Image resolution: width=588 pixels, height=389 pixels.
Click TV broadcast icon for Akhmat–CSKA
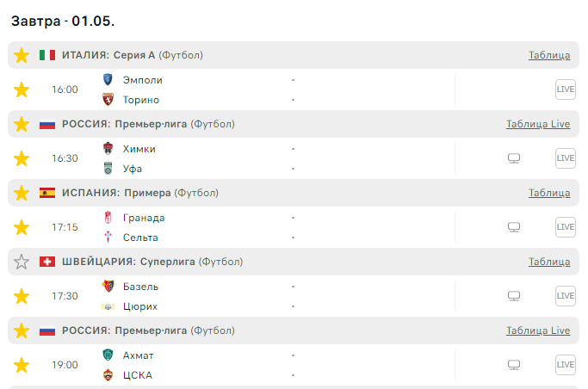[x=514, y=365]
